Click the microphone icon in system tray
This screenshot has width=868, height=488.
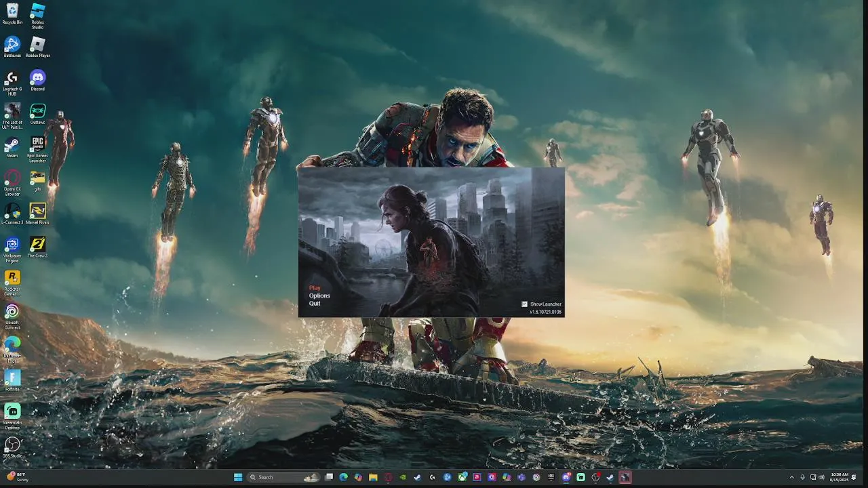[803, 477]
